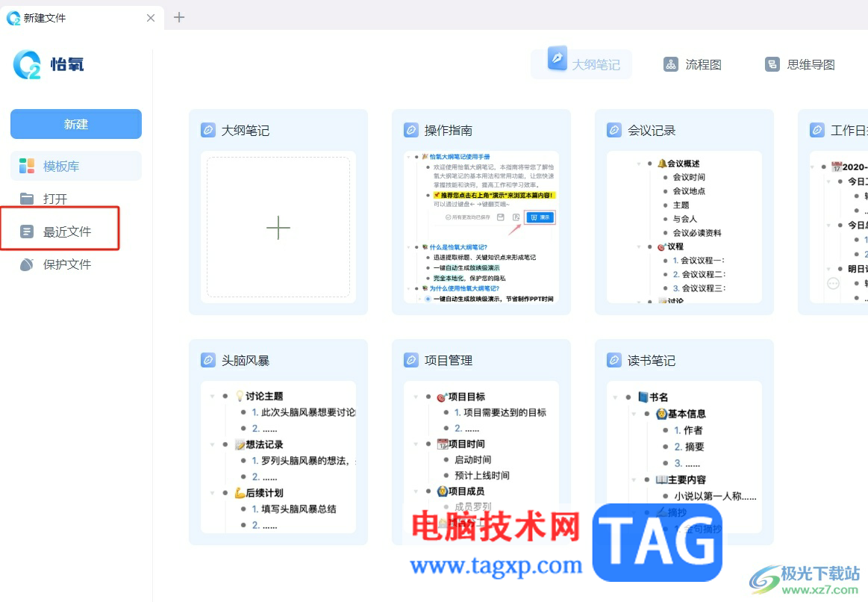Image resolution: width=868 pixels, height=602 pixels.
Task: Click the folder icon beside 打开
Action: 27,198
